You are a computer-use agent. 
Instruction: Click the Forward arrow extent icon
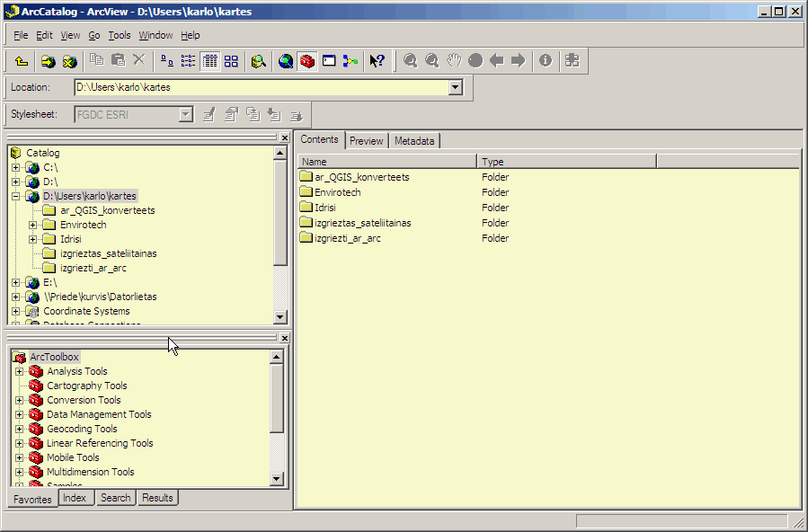click(x=518, y=61)
